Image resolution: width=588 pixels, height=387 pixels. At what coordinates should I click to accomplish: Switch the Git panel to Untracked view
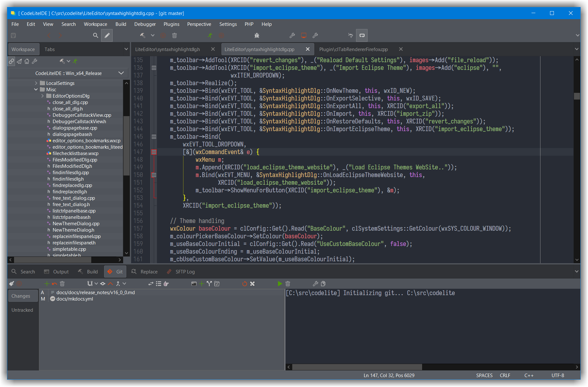22,310
